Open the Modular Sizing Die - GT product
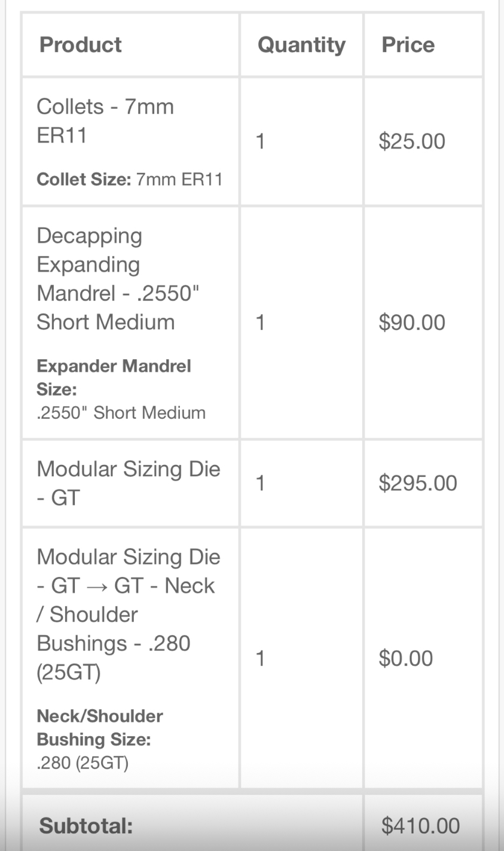 (x=129, y=483)
